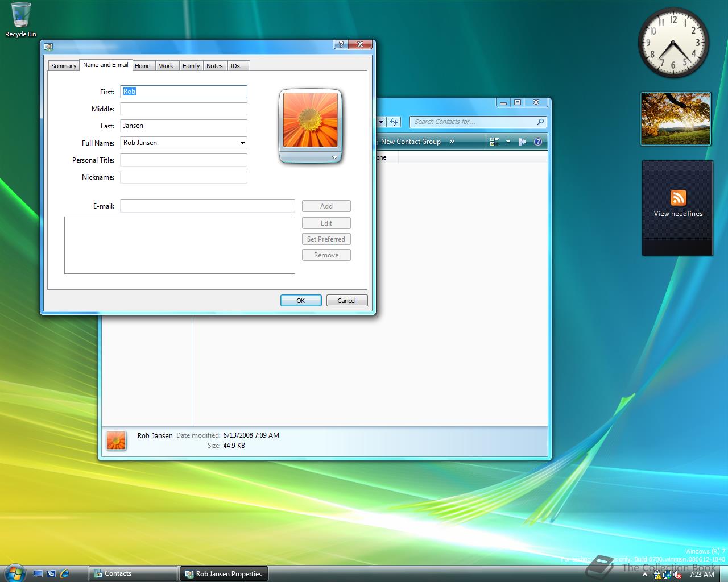Open the picture options arrow below contact photo
728x582 pixels.
click(334, 157)
